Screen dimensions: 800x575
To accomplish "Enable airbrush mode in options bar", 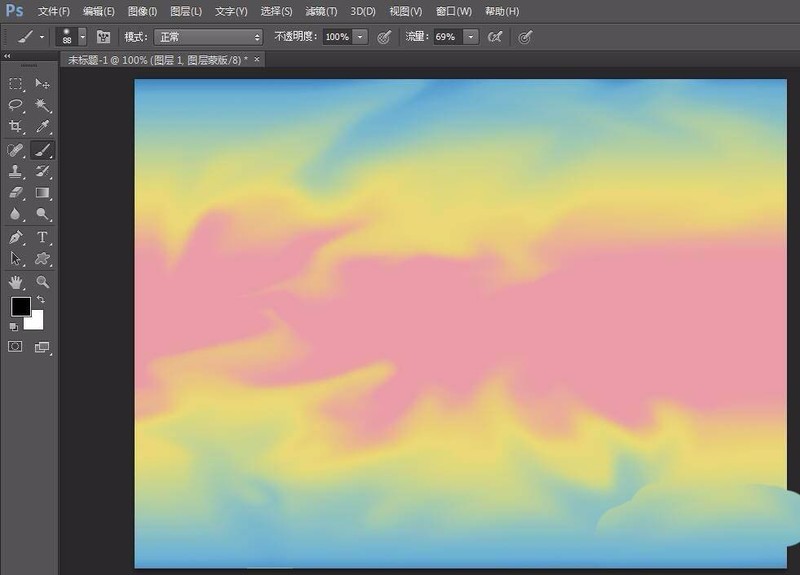I will tap(494, 37).
